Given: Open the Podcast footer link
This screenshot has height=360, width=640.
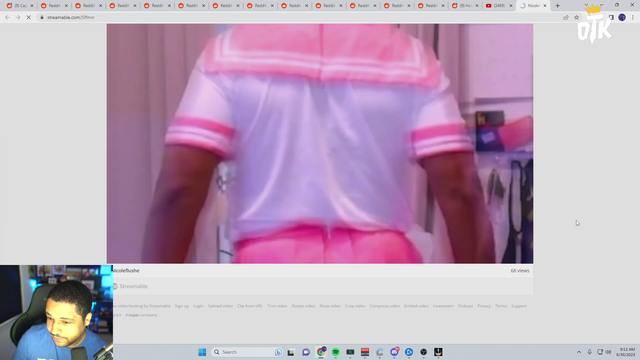Looking at the screenshot, I should (x=465, y=306).
